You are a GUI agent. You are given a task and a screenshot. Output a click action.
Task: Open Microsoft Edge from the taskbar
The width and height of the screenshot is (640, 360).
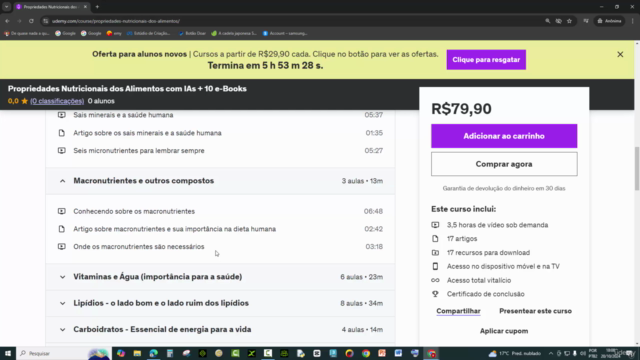(153, 353)
